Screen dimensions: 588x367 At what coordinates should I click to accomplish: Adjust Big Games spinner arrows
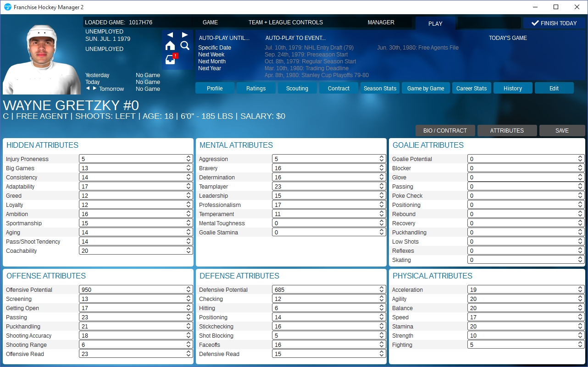[189, 168]
